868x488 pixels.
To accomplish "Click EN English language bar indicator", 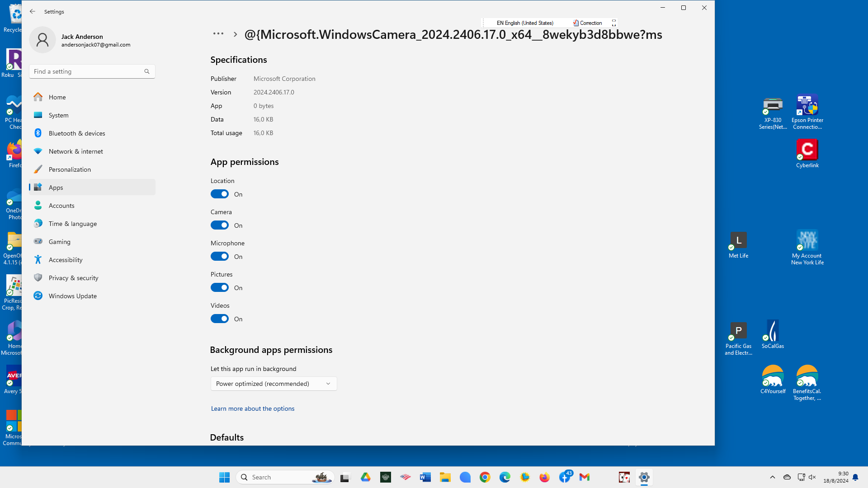I will click(525, 23).
